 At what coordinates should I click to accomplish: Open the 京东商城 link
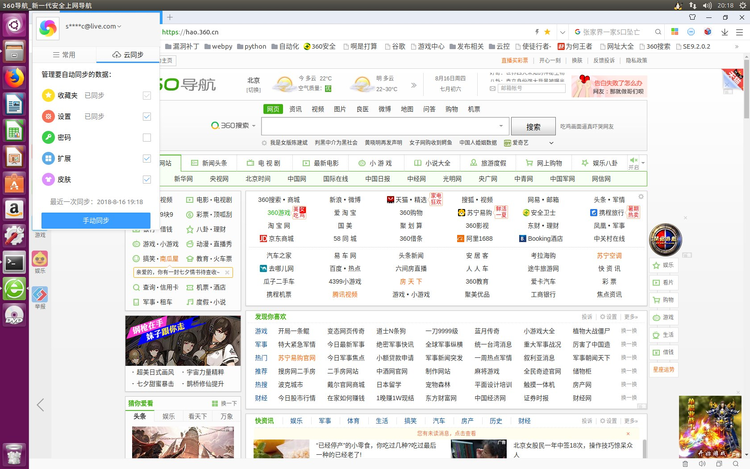[x=276, y=239]
